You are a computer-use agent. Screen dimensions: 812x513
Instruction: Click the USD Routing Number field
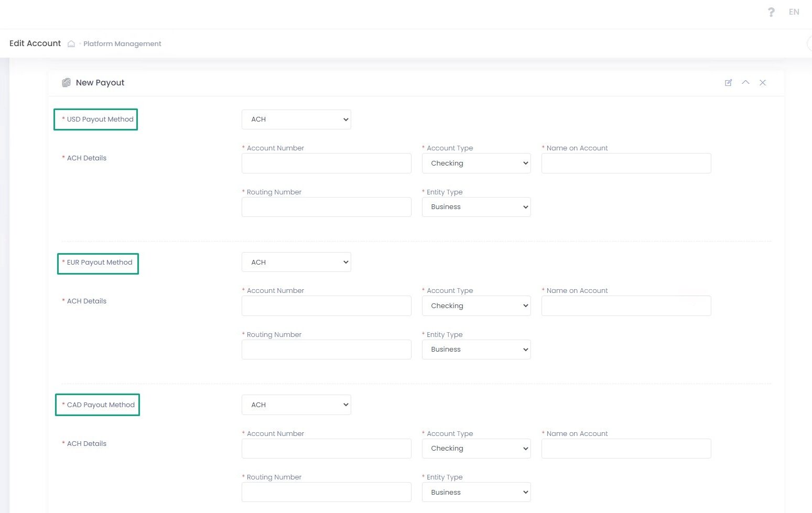click(x=326, y=207)
